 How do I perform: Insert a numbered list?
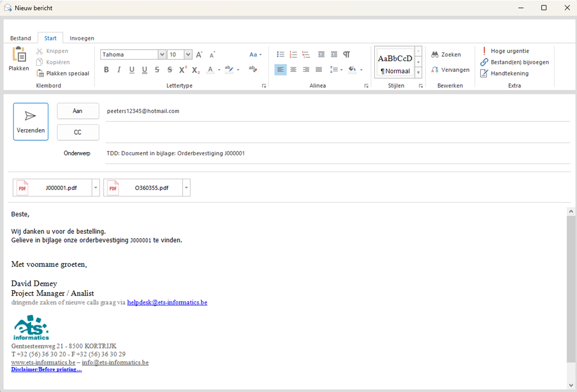click(x=294, y=55)
